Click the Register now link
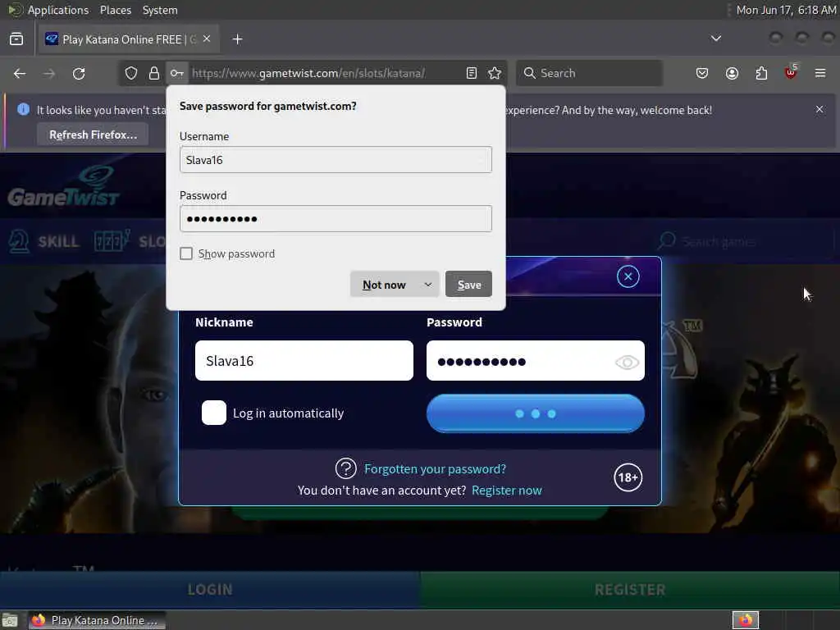This screenshot has height=630, width=840. tap(507, 491)
